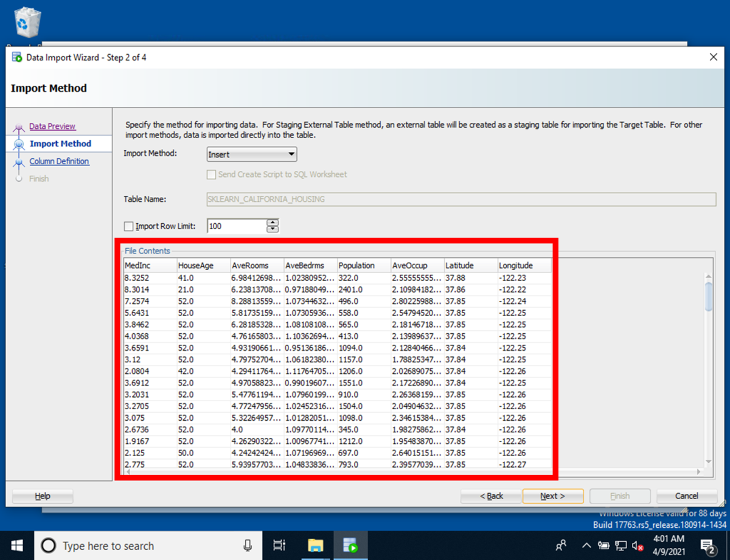The height and width of the screenshot is (560, 730).
Task: Close the Data Import Wizard window
Action: (713, 57)
